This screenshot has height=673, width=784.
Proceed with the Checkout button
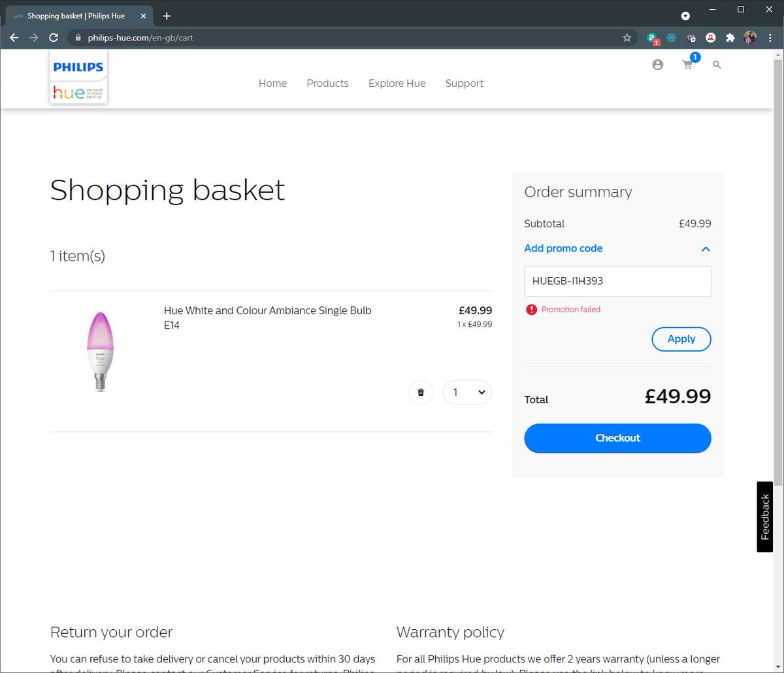617,438
